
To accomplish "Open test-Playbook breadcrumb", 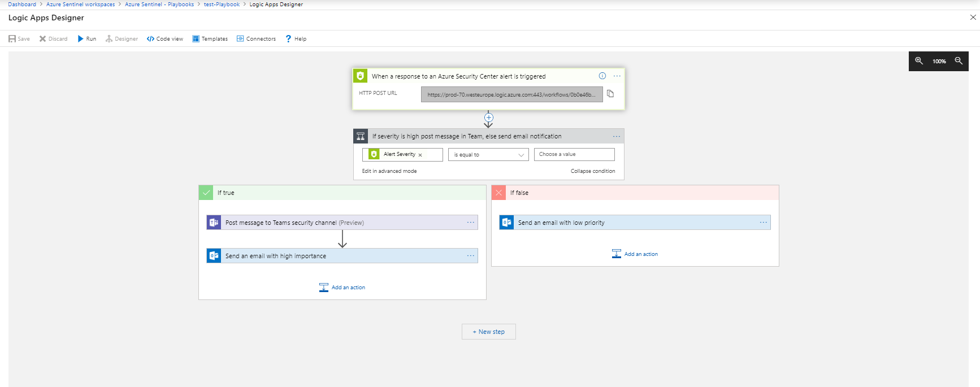I will 222,5.
